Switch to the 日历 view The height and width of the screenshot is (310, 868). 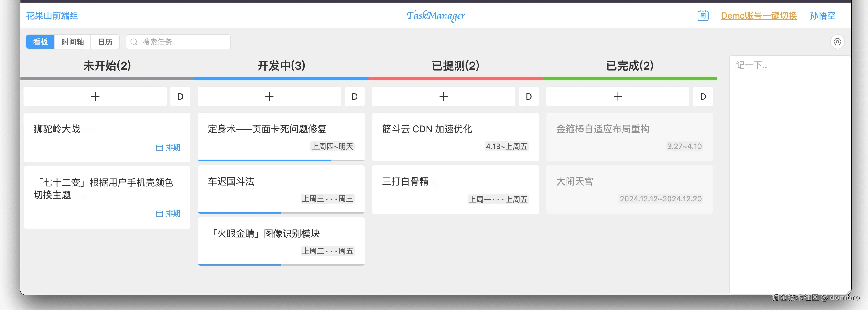pyautogui.click(x=105, y=42)
